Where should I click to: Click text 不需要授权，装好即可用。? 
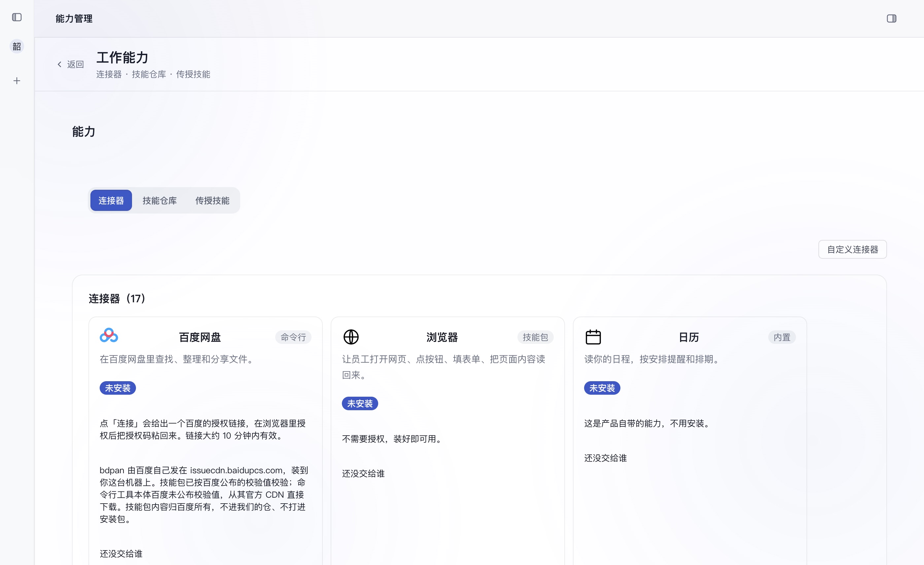[x=393, y=439]
